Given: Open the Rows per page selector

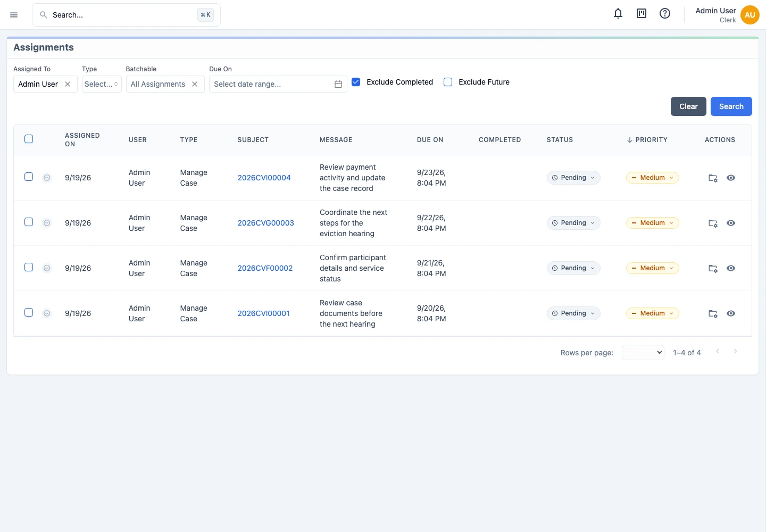Looking at the screenshot, I should point(643,352).
